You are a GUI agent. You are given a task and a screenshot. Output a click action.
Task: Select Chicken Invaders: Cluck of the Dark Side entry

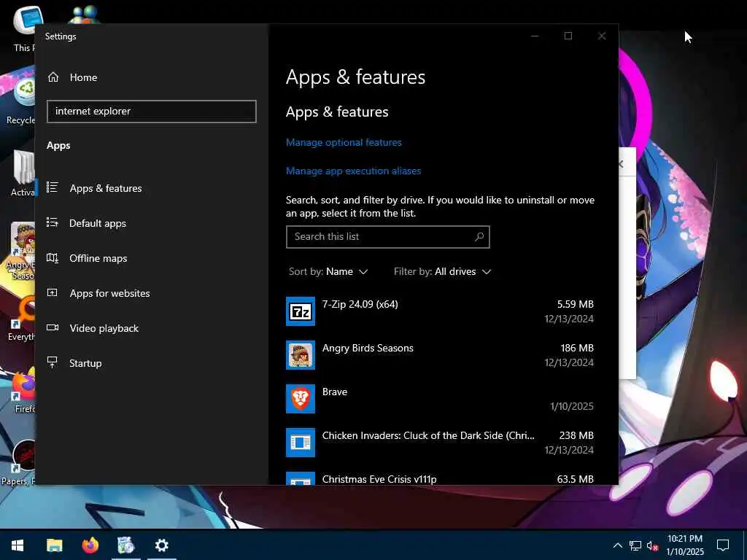pos(428,436)
